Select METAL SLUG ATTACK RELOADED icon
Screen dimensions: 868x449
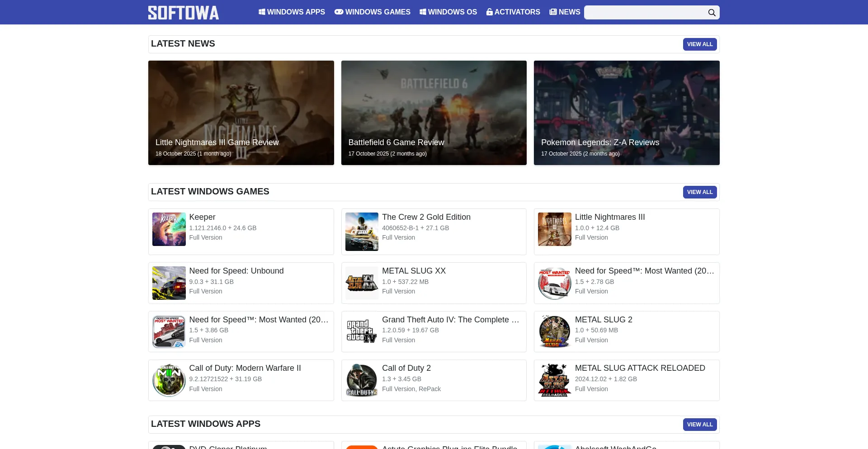[x=554, y=380]
